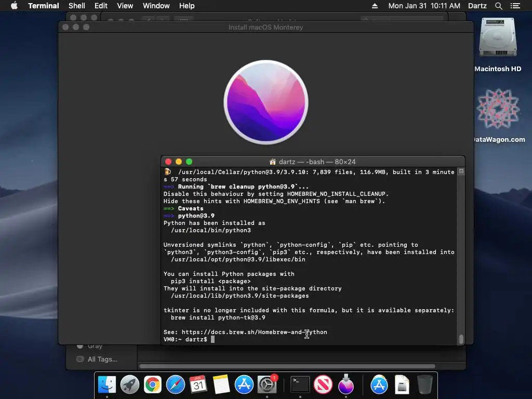Click the beer mug emoji in Terminal output
This screenshot has width=532, height=399.
tap(168, 171)
